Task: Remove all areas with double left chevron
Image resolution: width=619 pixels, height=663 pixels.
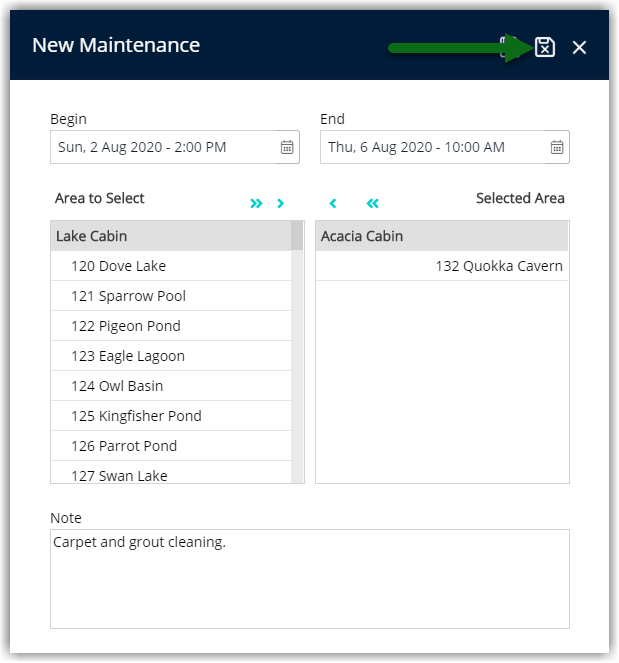Action: (x=372, y=203)
